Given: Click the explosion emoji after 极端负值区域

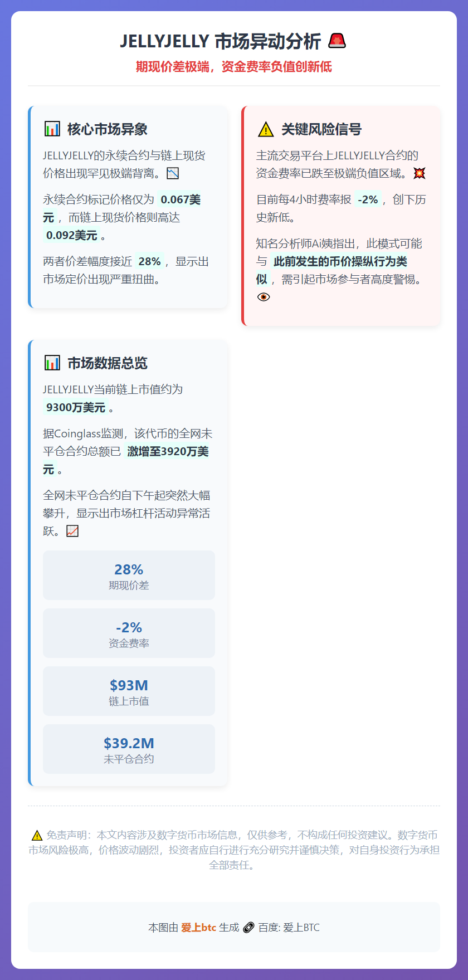Looking at the screenshot, I should tap(419, 174).
